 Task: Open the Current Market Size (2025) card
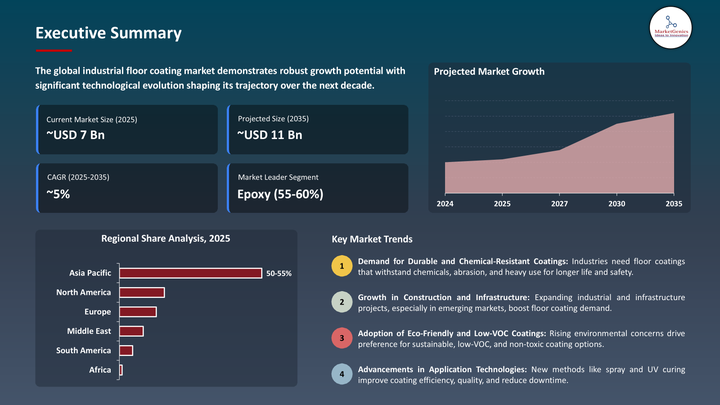point(126,128)
